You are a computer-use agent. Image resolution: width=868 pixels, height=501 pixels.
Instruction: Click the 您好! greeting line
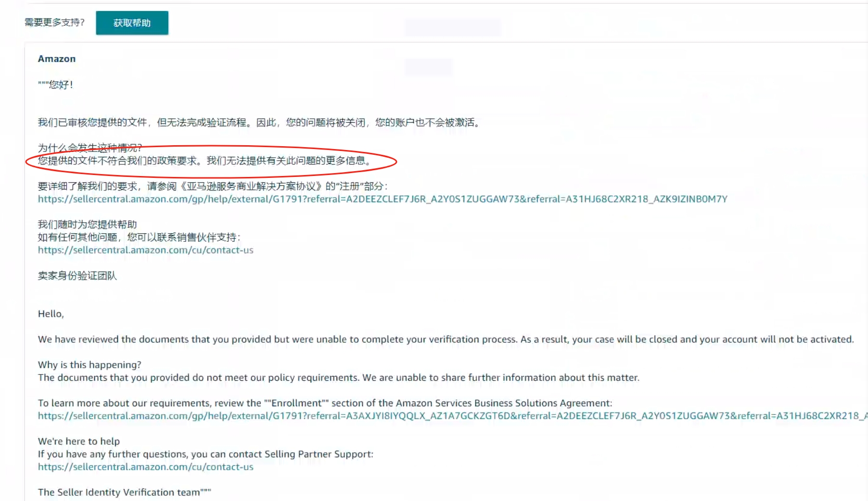(x=56, y=85)
